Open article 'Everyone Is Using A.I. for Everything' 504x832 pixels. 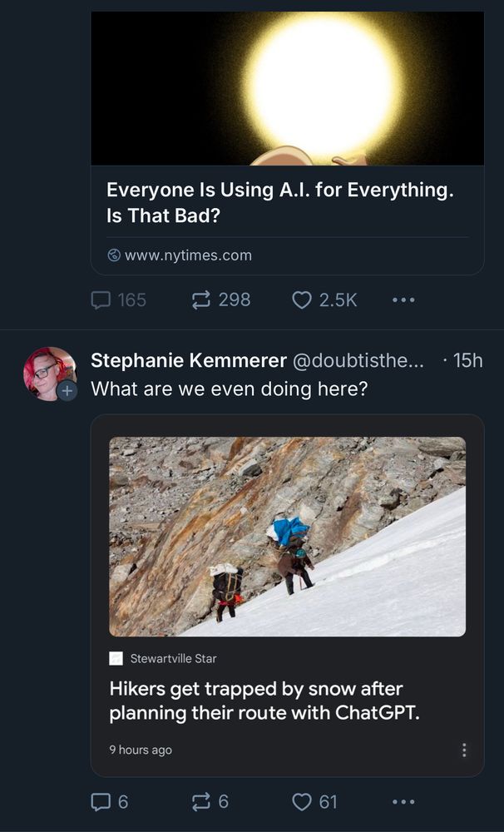coord(279,202)
